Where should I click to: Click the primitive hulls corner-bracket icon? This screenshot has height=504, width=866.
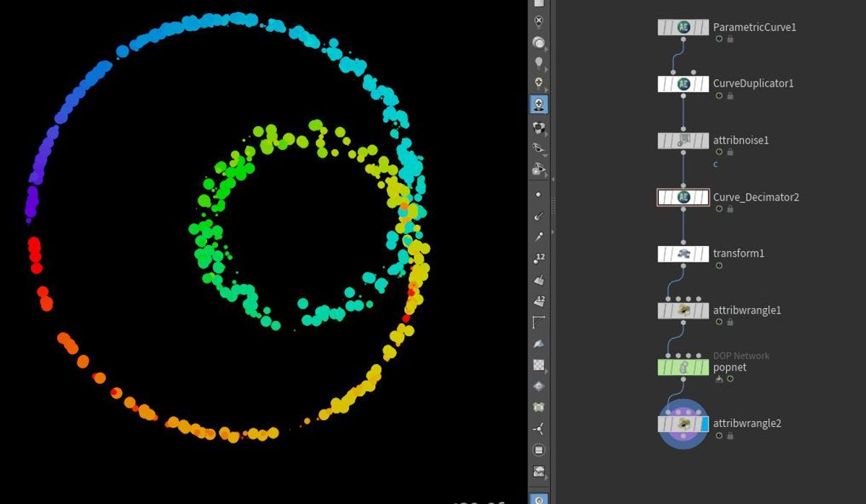[x=538, y=322]
